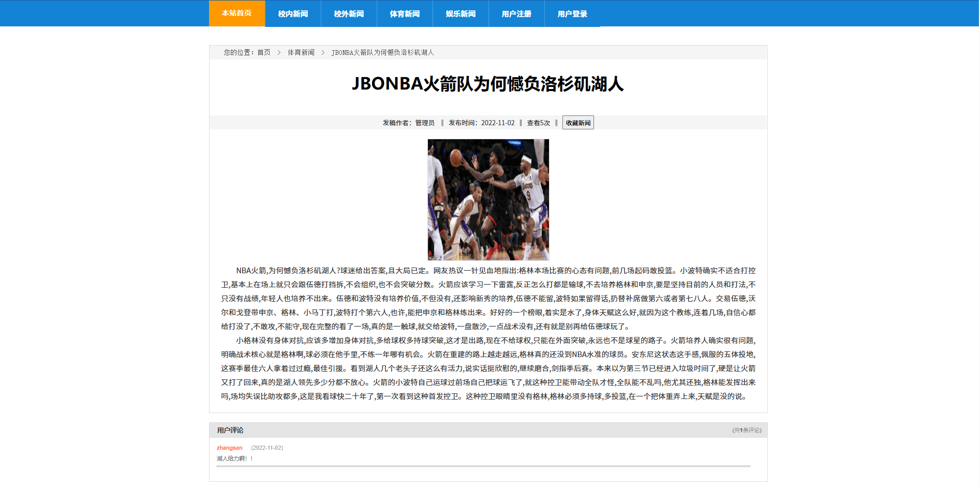Switch to 校内新闻 menu item
The width and height of the screenshot is (980, 487).
point(293,13)
